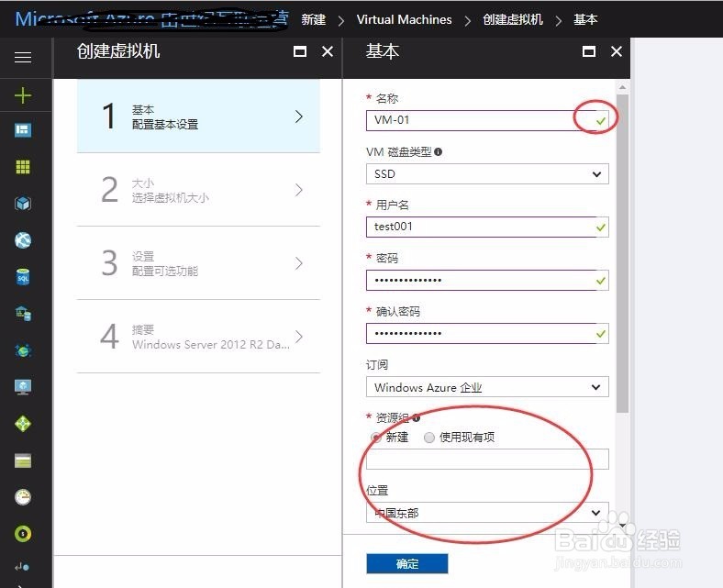Open the App Services globe icon
Image resolution: width=723 pixels, height=588 pixels.
pos(23,239)
